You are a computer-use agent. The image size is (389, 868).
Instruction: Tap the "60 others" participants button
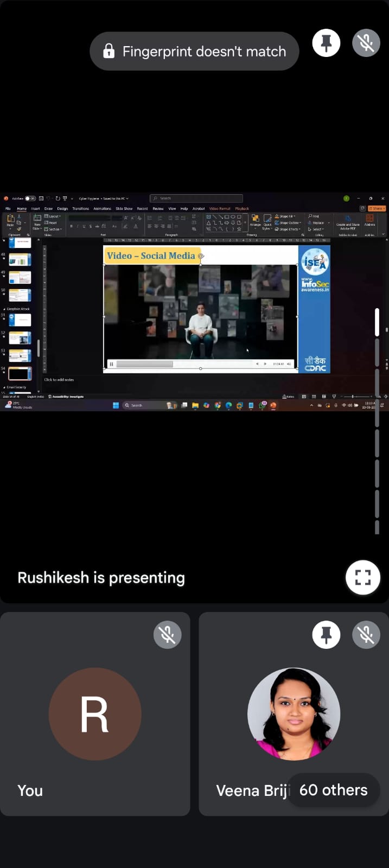[333, 790]
